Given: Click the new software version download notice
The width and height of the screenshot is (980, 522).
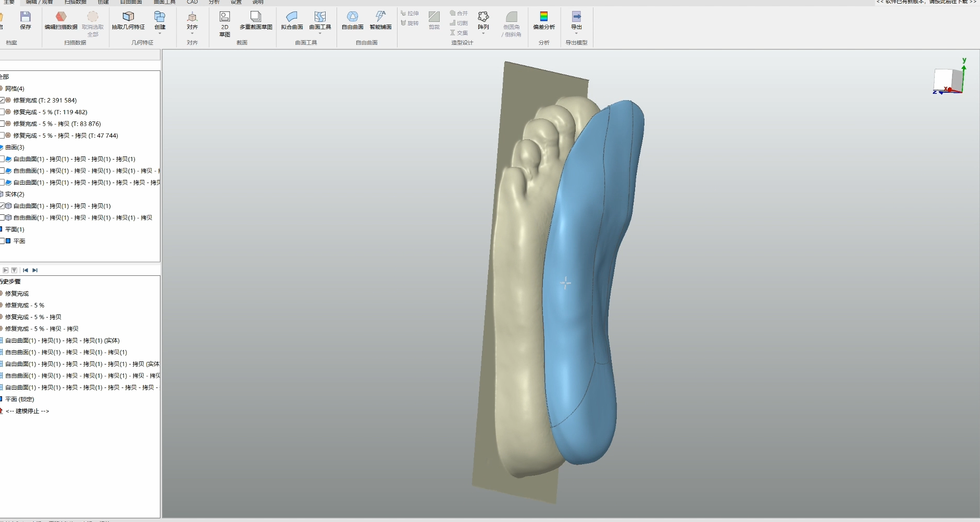Looking at the screenshot, I should click(926, 2).
